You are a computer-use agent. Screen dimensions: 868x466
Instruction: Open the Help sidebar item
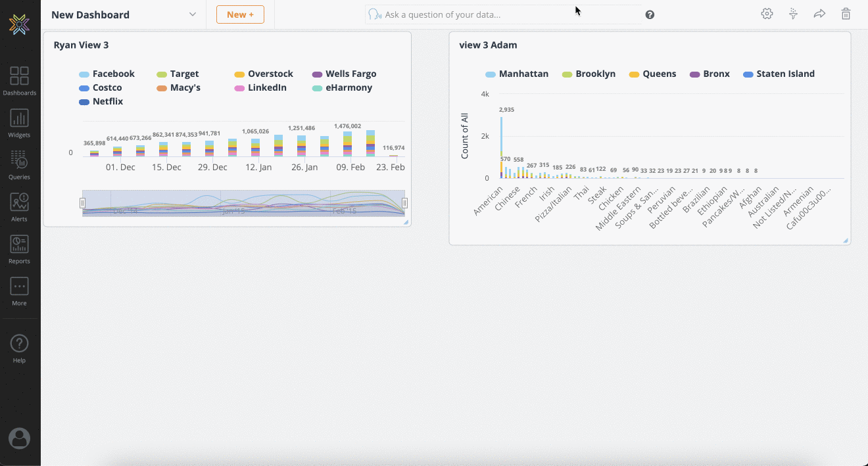pyautogui.click(x=19, y=348)
